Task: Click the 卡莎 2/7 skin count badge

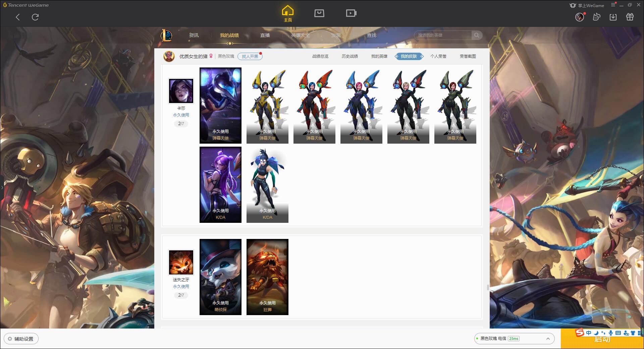Action: coord(181,124)
